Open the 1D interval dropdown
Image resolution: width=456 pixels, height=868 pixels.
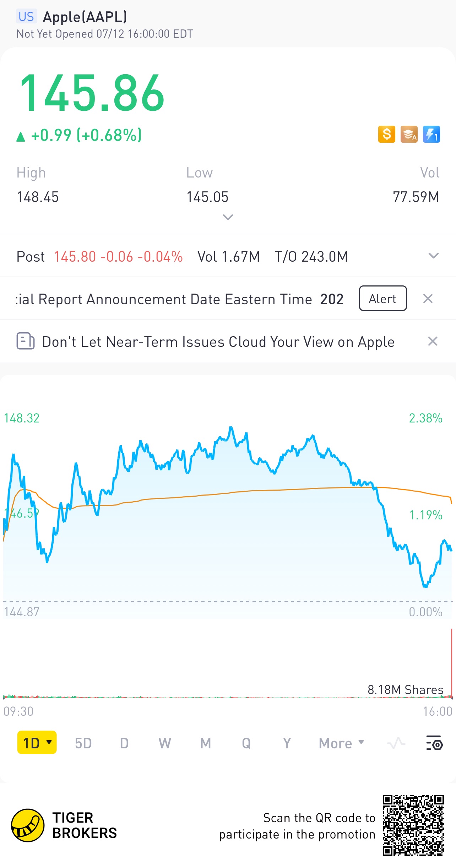point(37,743)
